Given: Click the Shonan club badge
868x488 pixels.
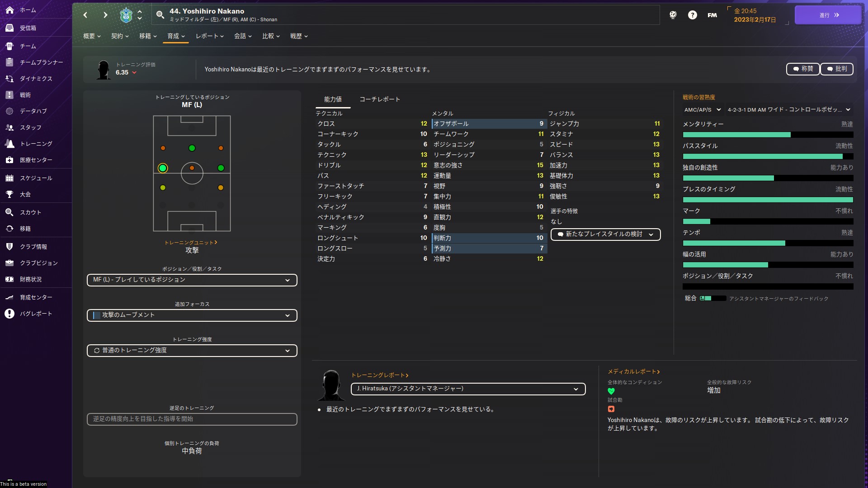Looking at the screenshot, I should point(126,15).
